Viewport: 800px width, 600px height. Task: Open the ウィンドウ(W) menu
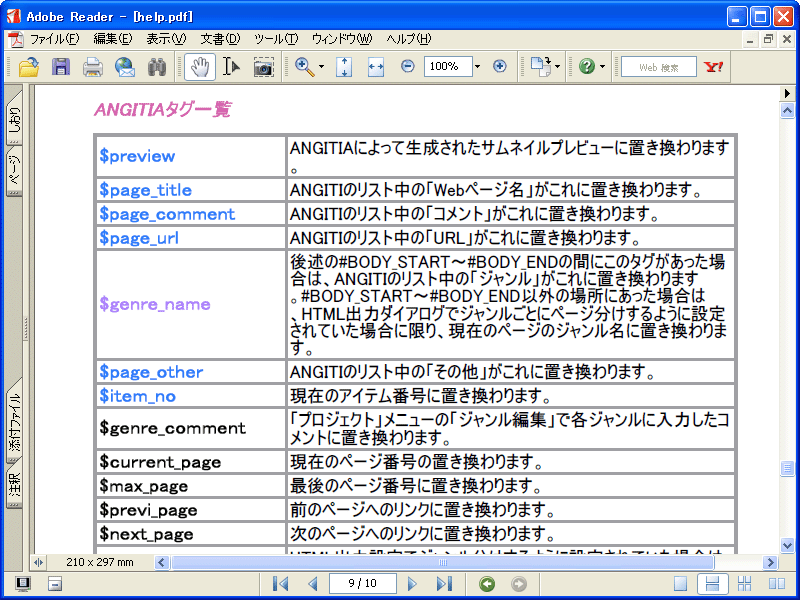pyautogui.click(x=342, y=39)
